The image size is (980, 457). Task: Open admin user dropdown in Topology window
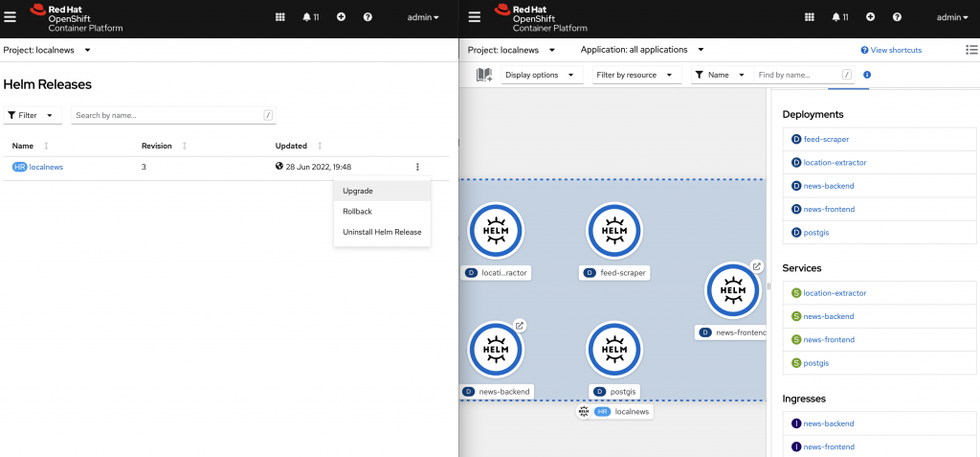[952, 17]
